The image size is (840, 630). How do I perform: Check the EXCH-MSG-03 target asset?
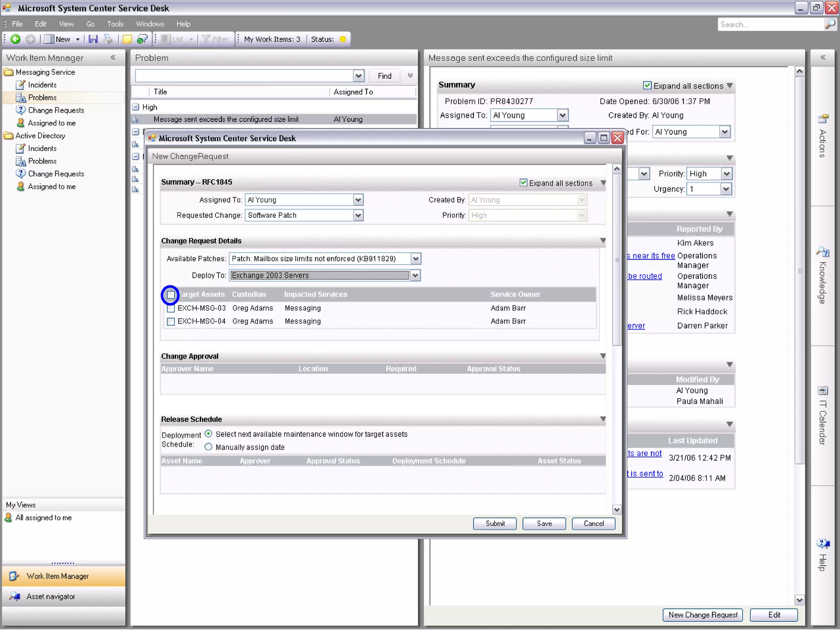tap(171, 308)
